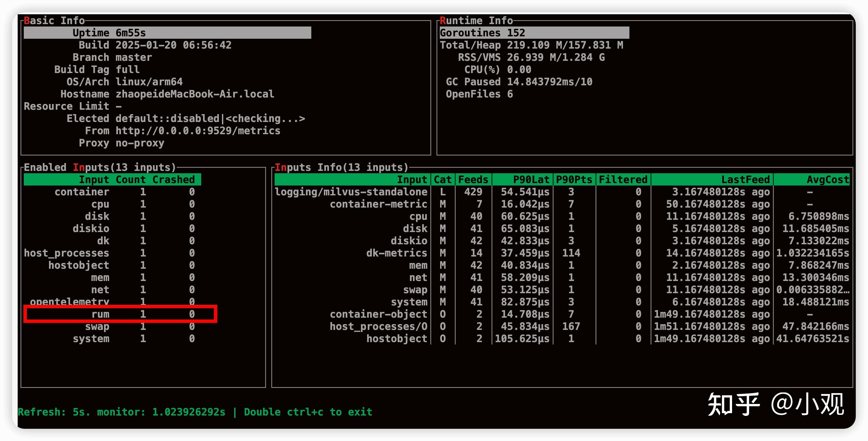The height and width of the screenshot is (441, 868).
Task: Click the Filtered column header
Action: pos(623,180)
